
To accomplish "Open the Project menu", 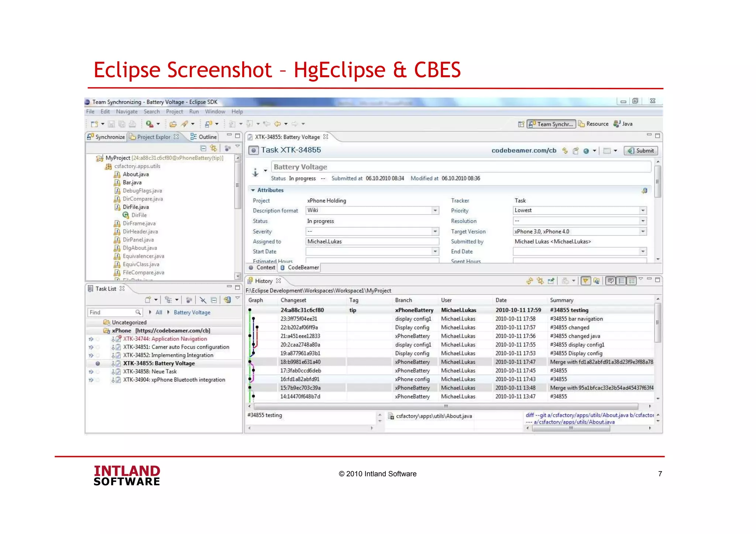I will pyautogui.click(x=174, y=112).
